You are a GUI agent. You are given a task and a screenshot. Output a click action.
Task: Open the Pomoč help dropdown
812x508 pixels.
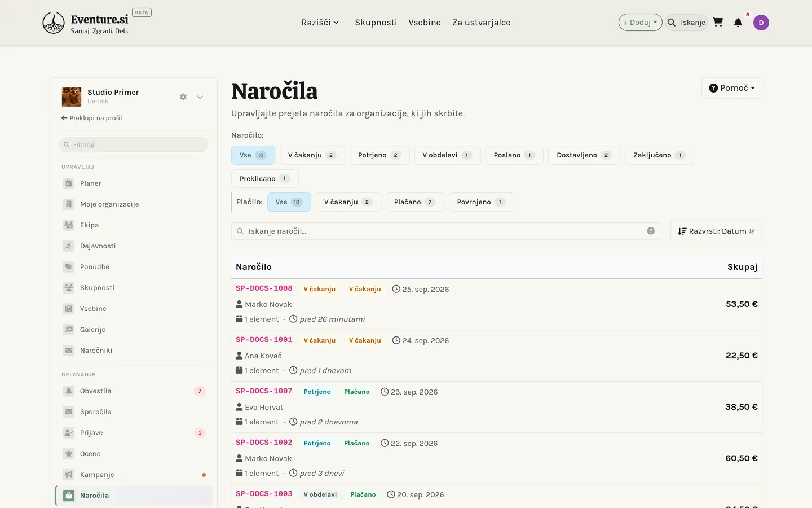pyautogui.click(x=732, y=88)
